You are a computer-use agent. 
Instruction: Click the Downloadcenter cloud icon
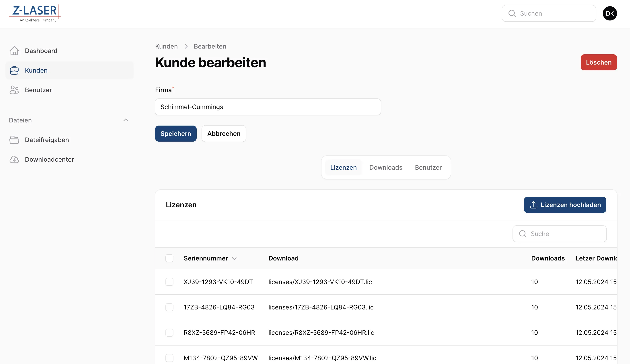[x=14, y=159]
